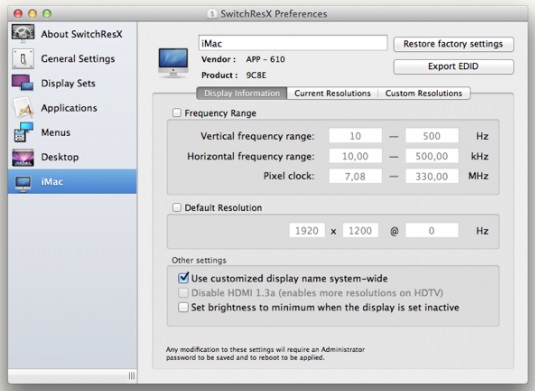Open the About SwitchResX icon
This screenshot has height=391, width=535.
(x=23, y=33)
